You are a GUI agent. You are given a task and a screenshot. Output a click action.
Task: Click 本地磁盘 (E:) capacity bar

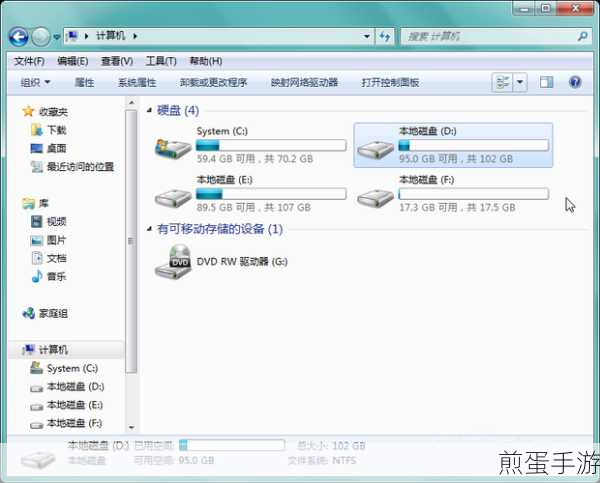coord(271,194)
